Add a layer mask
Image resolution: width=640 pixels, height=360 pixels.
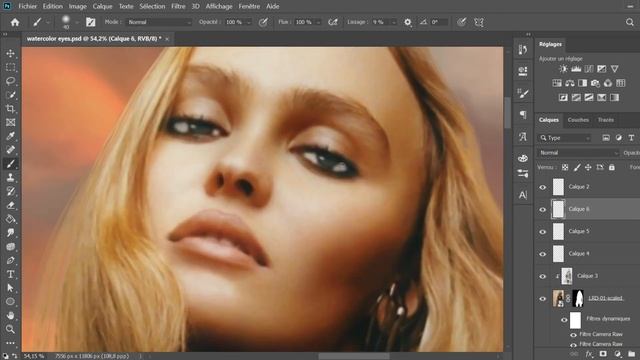[x=603, y=354]
